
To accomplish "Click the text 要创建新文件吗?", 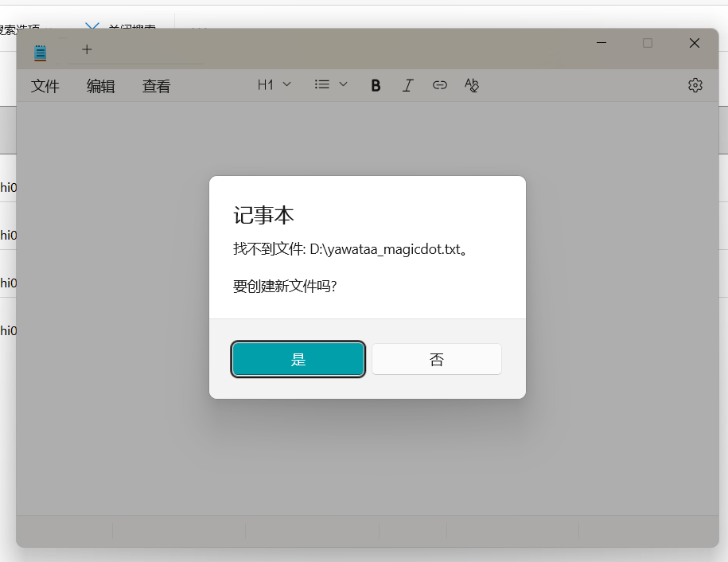I will (285, 286).
